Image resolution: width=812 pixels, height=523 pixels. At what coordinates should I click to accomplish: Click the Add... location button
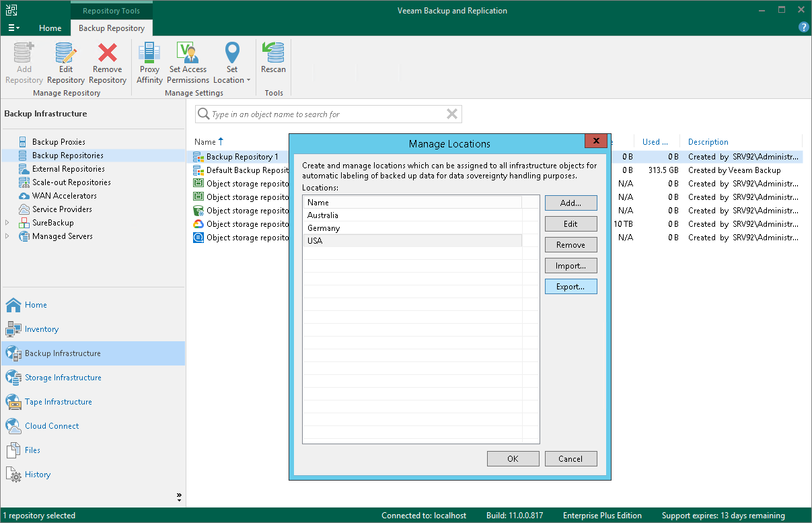coord(570,203)
